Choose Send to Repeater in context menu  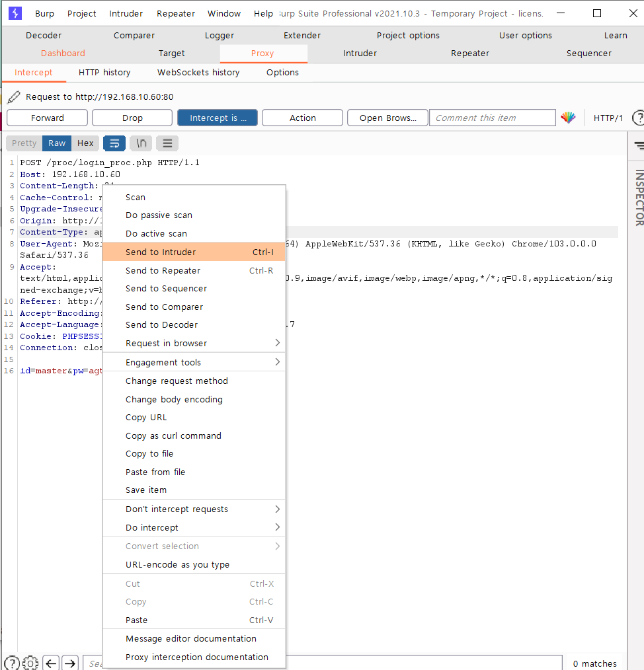tap(194, 270)
